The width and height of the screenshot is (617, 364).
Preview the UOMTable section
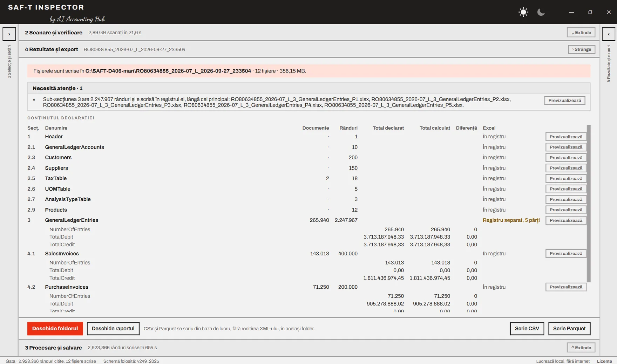(566, 189)
